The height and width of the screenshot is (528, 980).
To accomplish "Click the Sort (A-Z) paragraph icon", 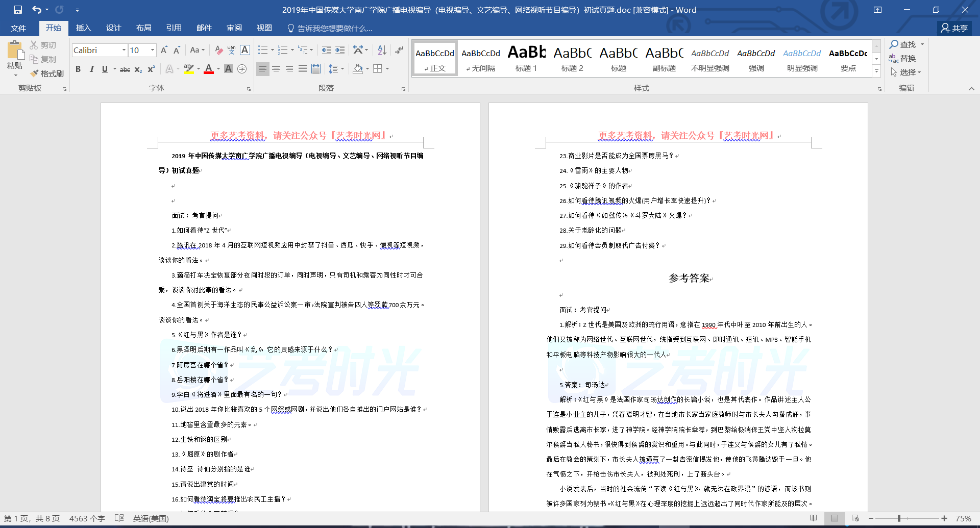I will [x=382, y=50].
